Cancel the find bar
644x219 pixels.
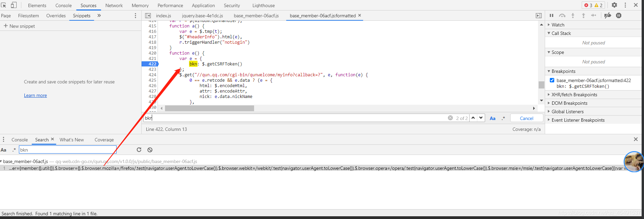tap(526, 118)
